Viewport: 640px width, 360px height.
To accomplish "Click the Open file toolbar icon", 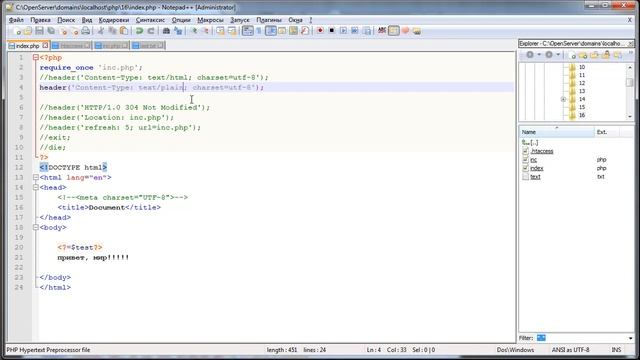I will point(28,31).
